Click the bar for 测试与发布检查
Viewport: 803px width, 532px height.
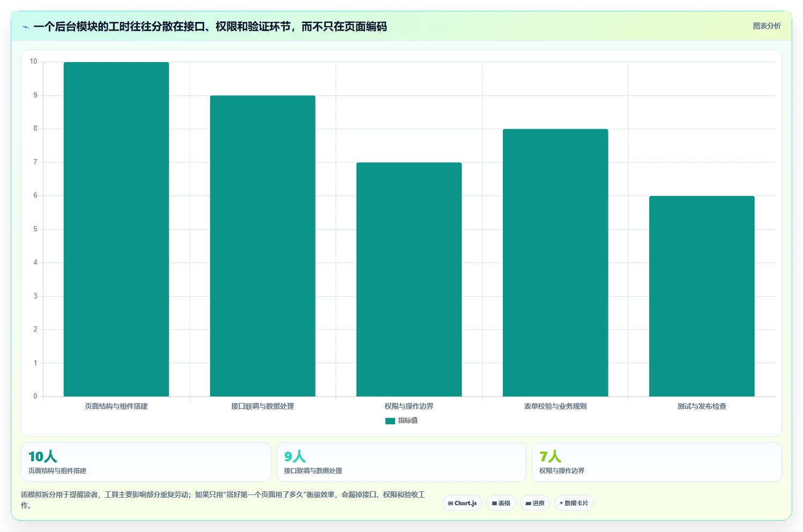click(702, 296)
